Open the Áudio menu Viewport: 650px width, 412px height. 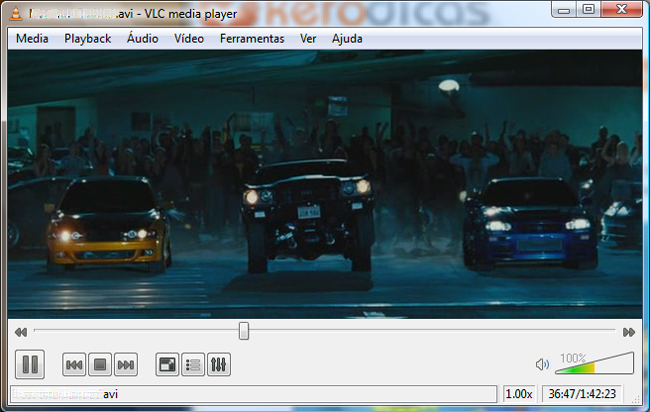[x=143, y=39]
